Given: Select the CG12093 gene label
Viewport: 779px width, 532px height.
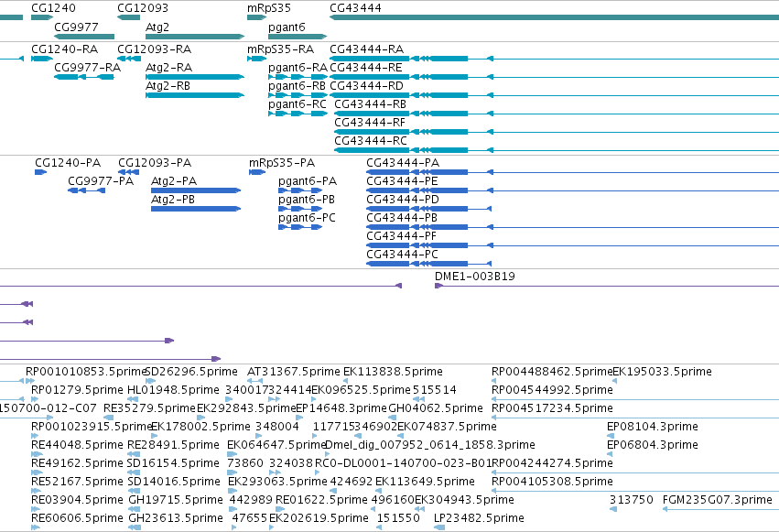Looking at the screenshot, I should pyautogui.click(x=143, y=8).
